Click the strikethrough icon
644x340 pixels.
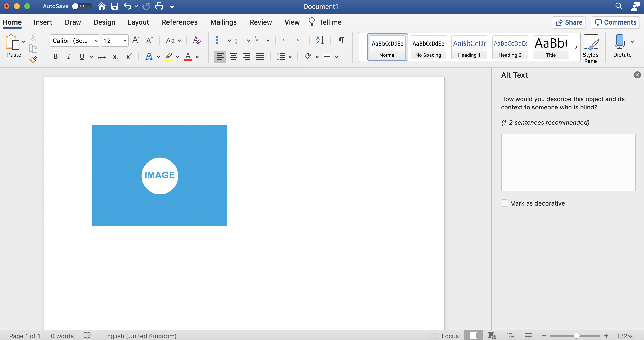[102, 56]
